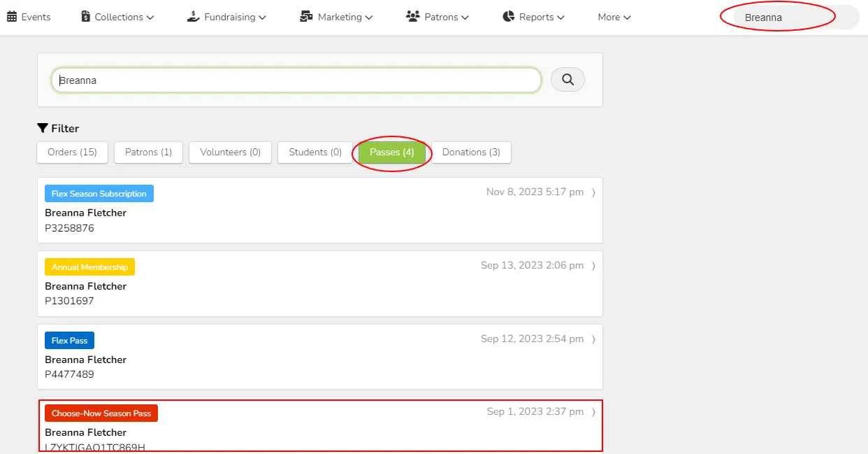Go to the Events page
868x454 pixels.
(x=29, y=17)
